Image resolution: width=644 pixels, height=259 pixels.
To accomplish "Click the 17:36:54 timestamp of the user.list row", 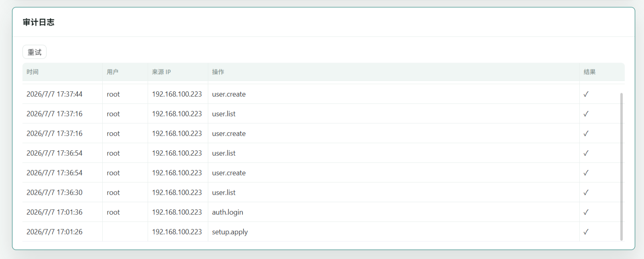I will click(55, 153).
